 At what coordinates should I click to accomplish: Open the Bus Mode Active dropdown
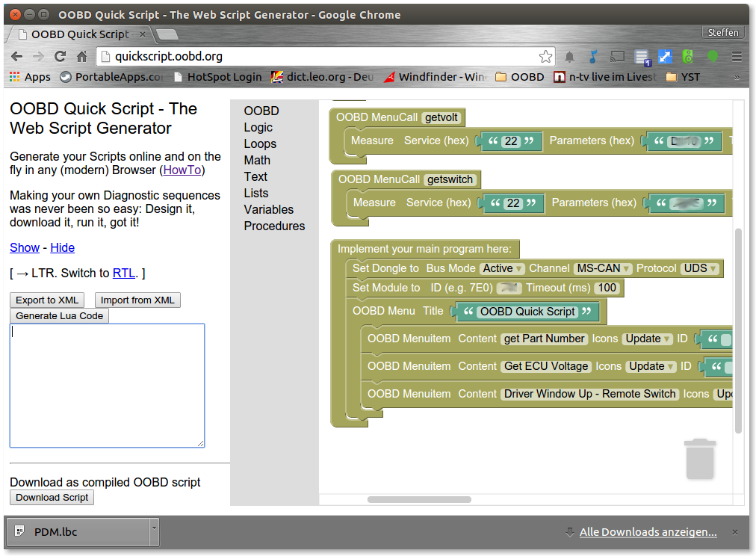click(503, 268)
